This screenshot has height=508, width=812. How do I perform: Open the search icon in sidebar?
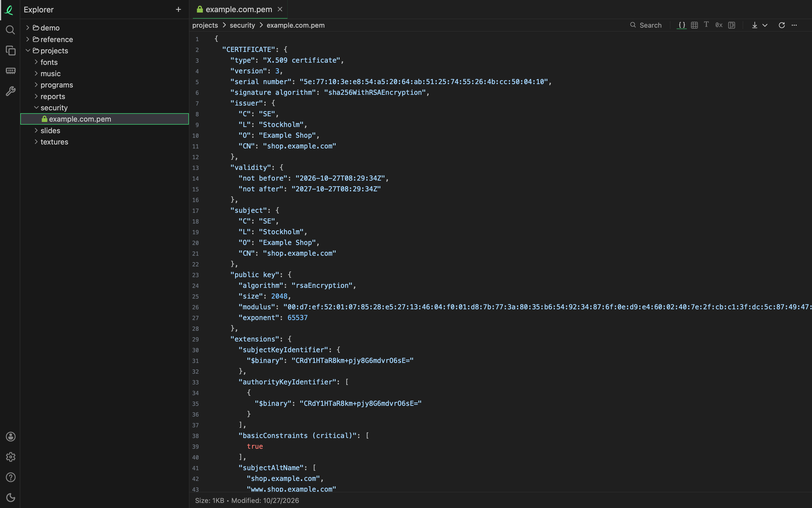pyautogui.click(x=10, y=30)
